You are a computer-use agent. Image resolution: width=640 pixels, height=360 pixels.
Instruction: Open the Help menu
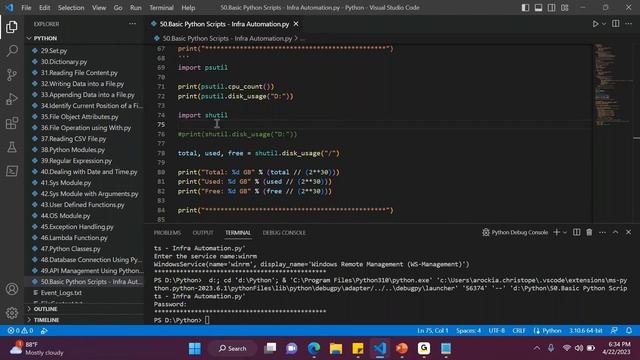click(x=188, y=8)
